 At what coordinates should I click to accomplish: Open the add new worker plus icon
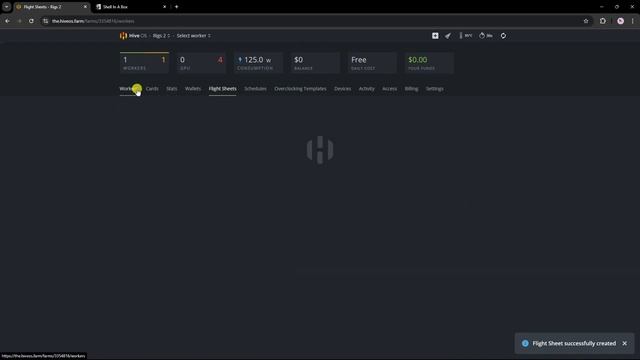point(435,36)
